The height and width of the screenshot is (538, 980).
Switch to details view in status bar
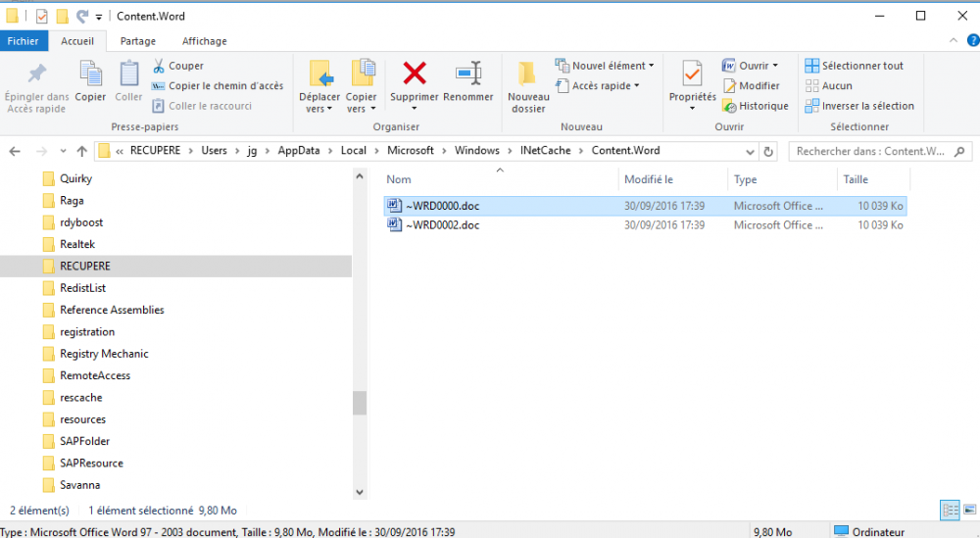(x=950, y=510)
